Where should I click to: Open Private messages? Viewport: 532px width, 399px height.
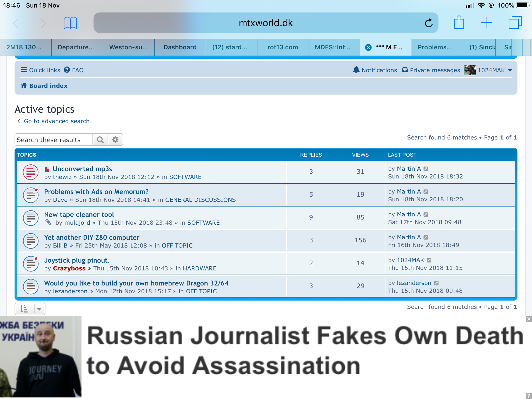[431, 70]
